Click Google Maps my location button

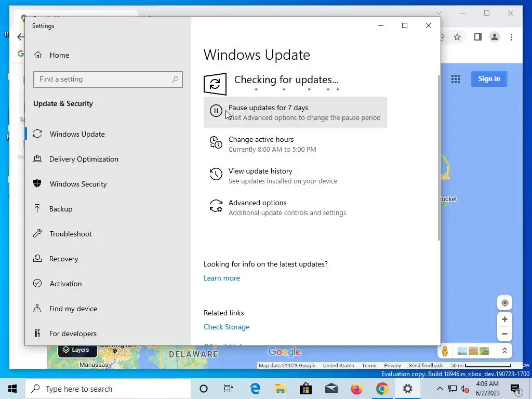pyautogui.click(x=504, y=303)
